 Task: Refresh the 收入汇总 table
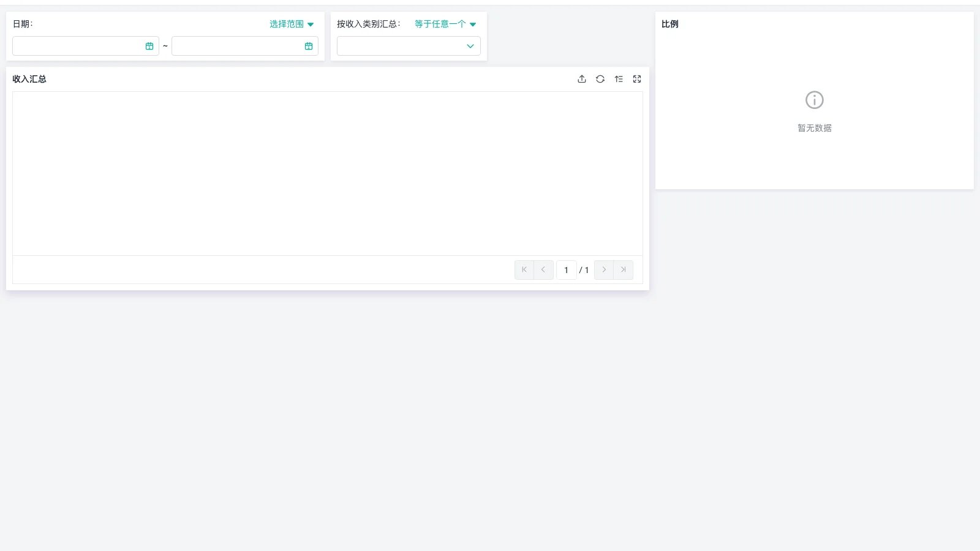[600, 79]
